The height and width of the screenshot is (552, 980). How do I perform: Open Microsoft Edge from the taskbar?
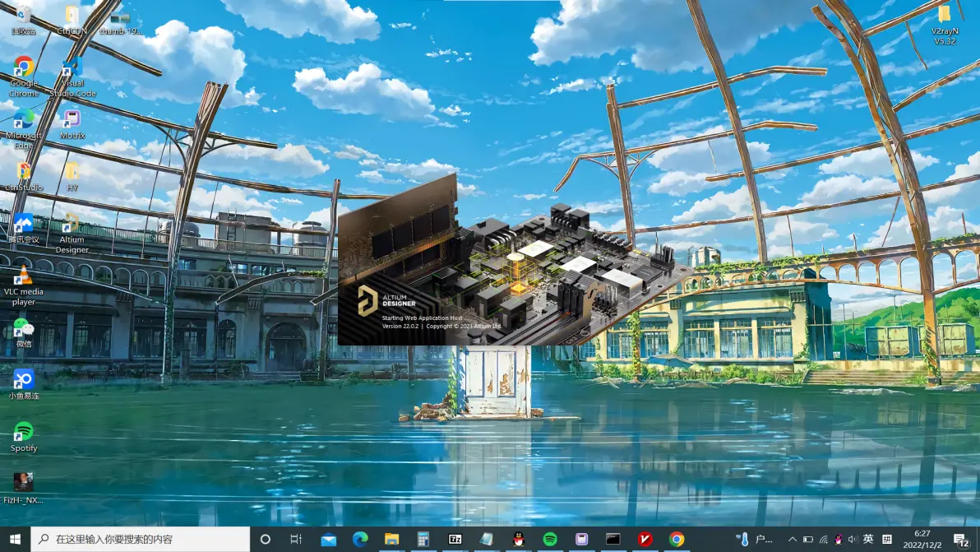[x=360, y=539]
